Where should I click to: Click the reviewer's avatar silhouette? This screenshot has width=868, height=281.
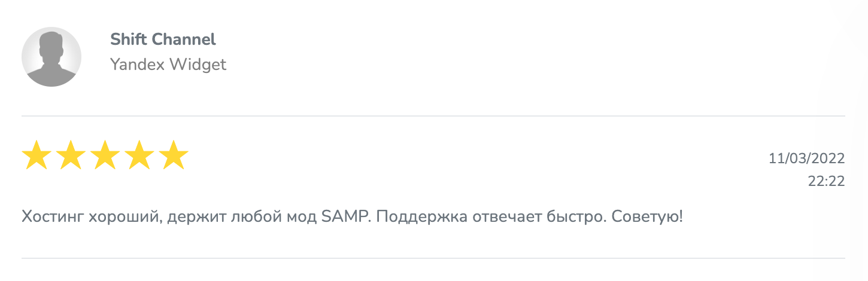coord(51,57)
